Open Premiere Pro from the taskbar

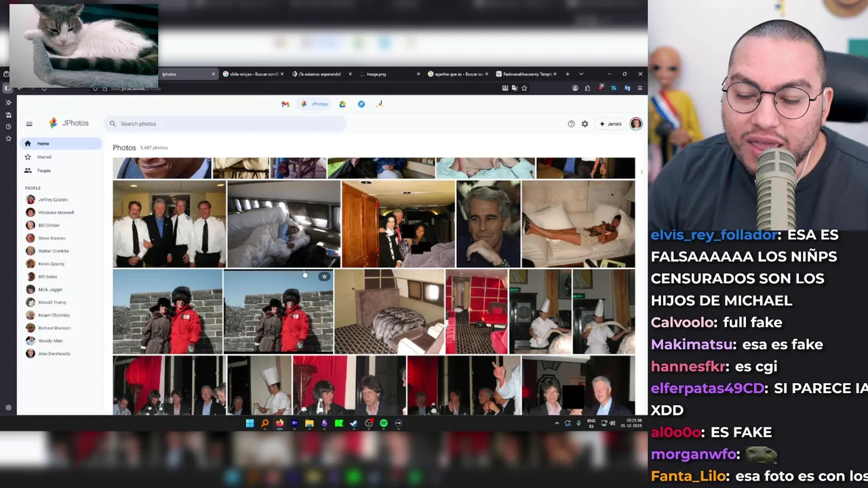coord(294,424)
